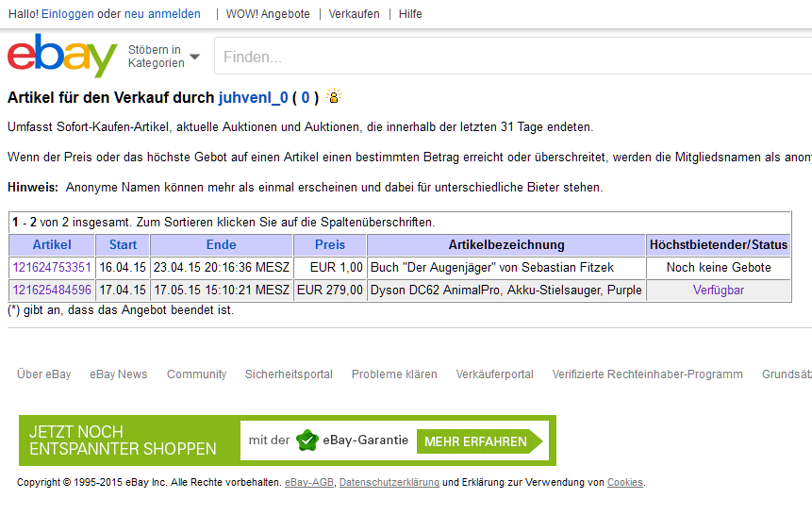Click the green eBay-Garantie checkmark badge

coord(307,440)
